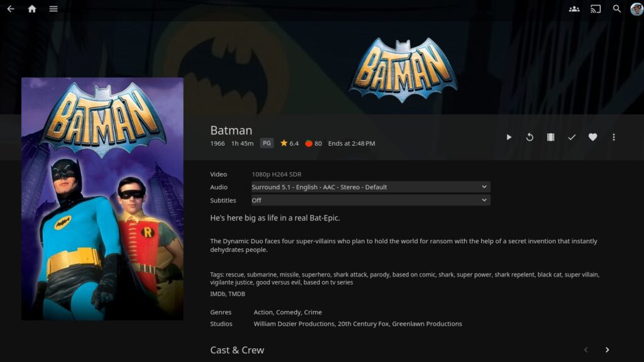Browse the Comedy genre
This screenshot has height=362, width=644.
click(x=288, y=312)
